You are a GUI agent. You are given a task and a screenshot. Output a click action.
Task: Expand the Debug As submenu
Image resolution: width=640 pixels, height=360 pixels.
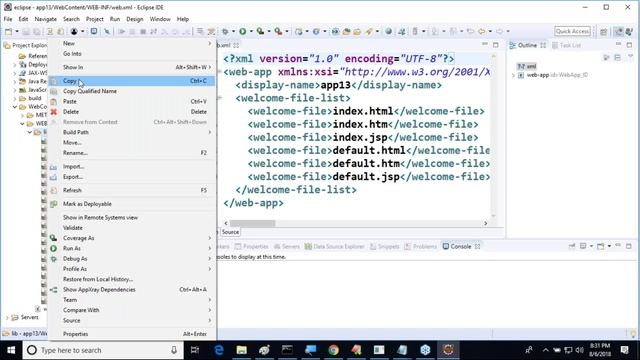pos(131,258)
